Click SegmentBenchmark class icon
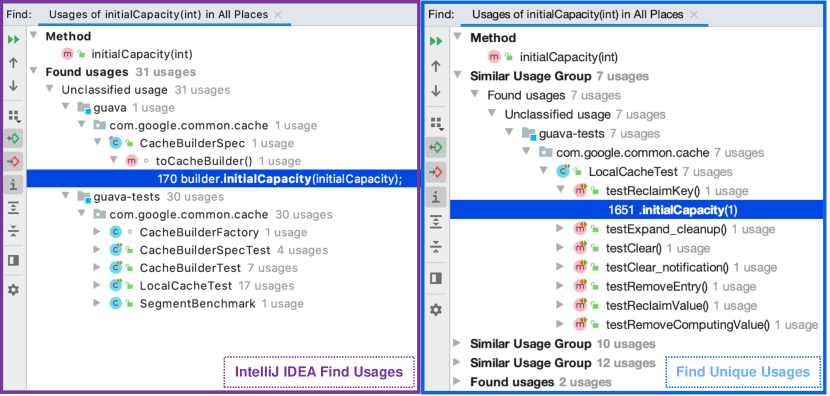 (x=115, y=303)
